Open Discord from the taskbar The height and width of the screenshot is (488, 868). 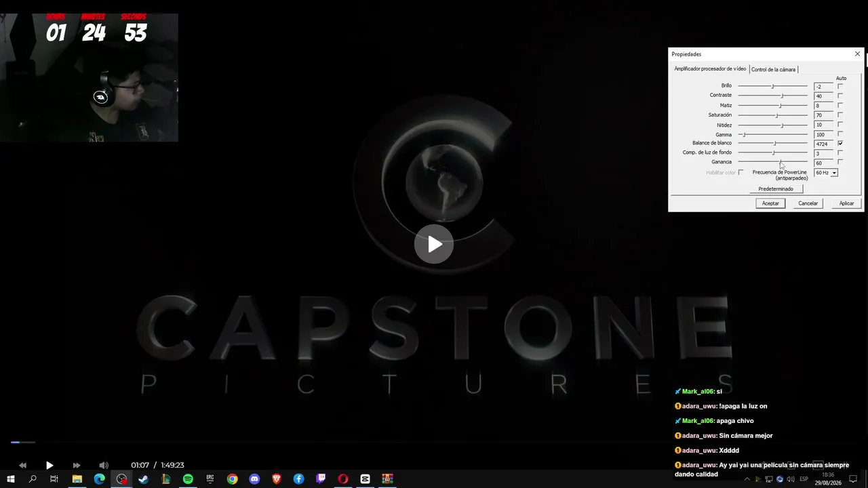pos(254,479)
